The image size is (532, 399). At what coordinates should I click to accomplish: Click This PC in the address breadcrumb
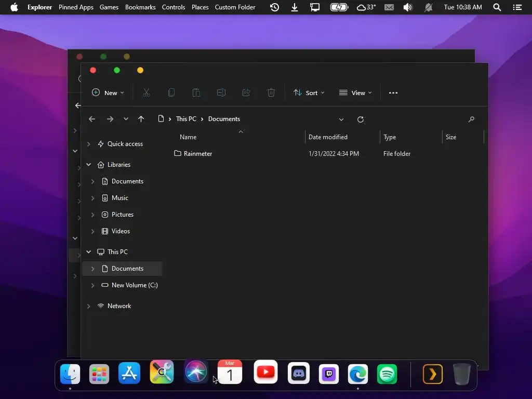coord(186,119)
